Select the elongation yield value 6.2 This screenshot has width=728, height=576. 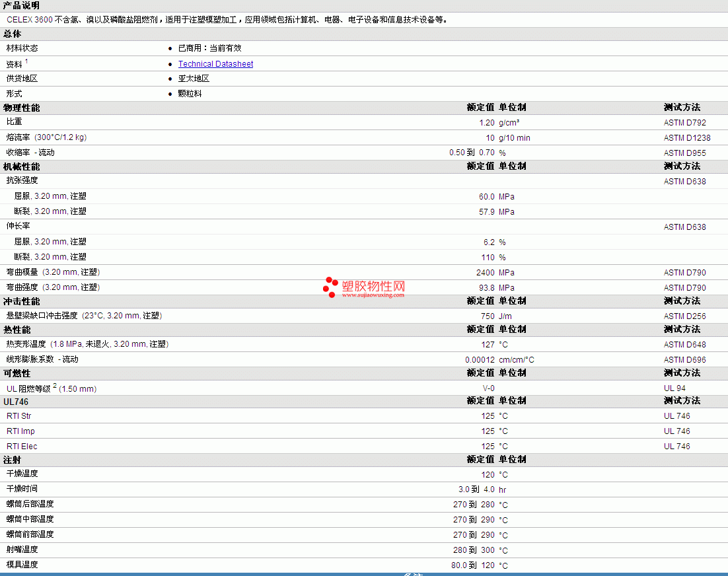[489, 242]
